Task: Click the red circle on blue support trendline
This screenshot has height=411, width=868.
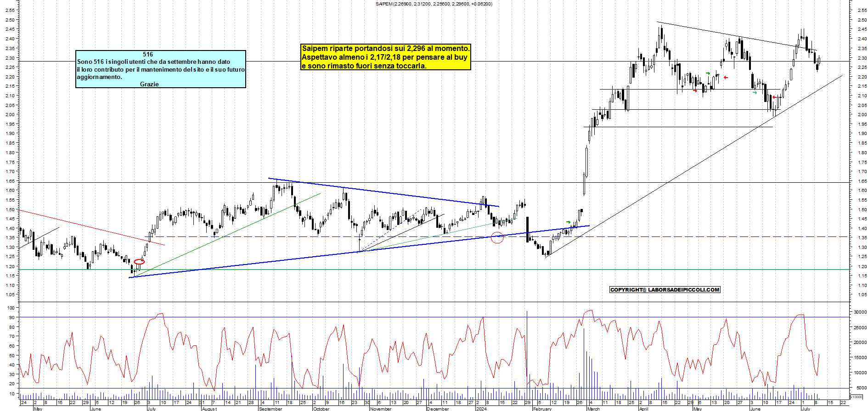Action: pyautogui.click(x=497, y=237)
